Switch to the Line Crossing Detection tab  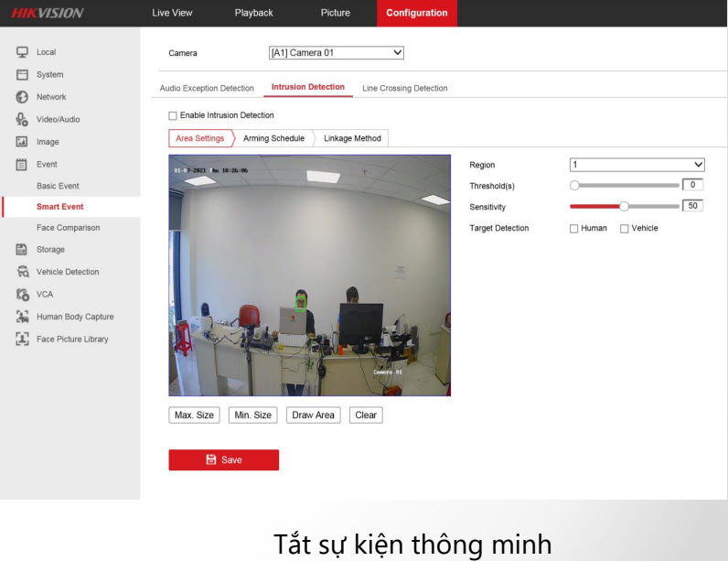click(x=404, y=89)
